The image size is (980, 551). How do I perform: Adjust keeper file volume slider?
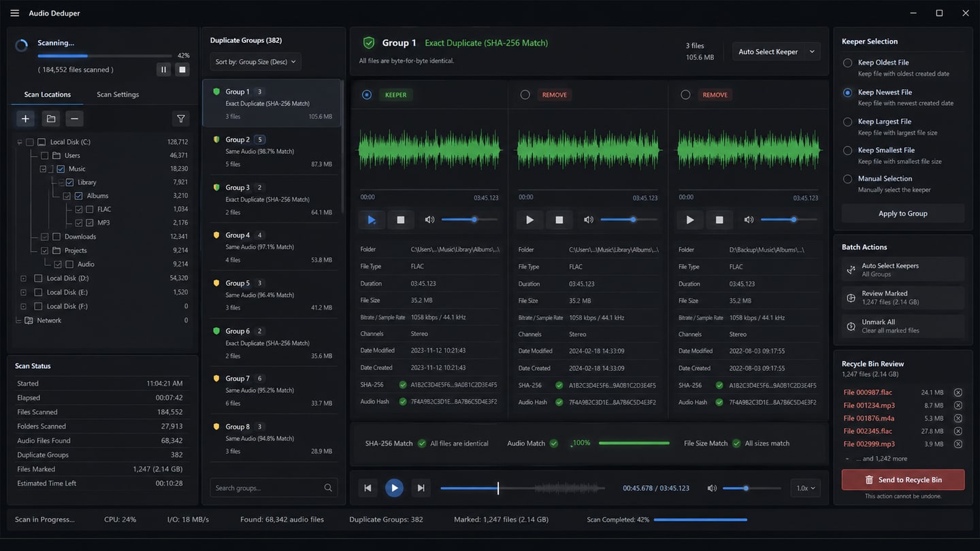pyautogui.click(x=470, y=220)
